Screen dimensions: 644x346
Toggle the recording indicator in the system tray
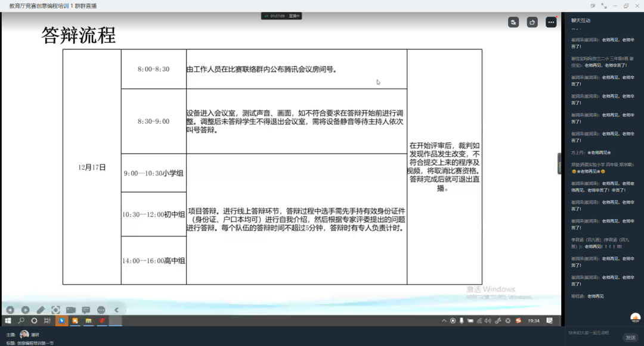pos(453,320)
